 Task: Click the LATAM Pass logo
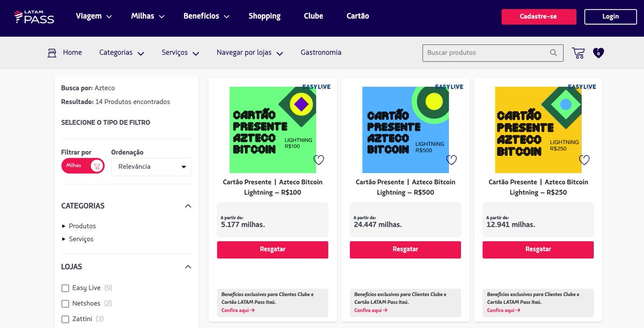coord(34,17)
